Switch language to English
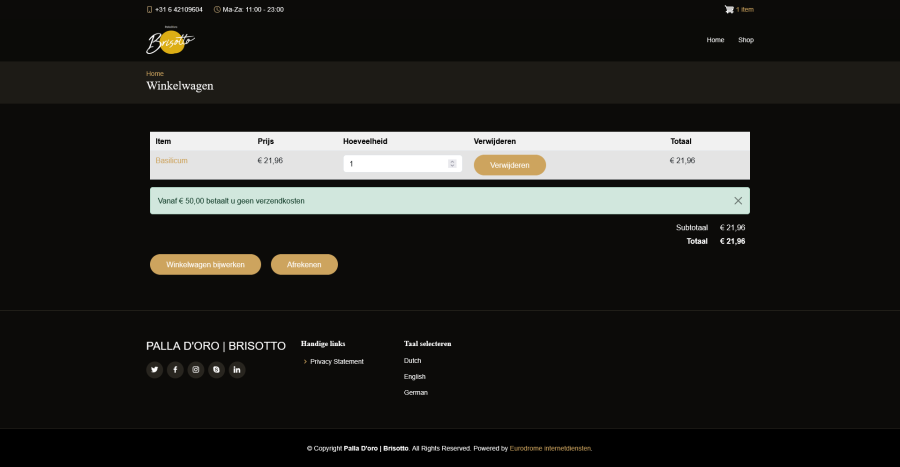Viewport: 900px width, 467px height. pos(414,377)
